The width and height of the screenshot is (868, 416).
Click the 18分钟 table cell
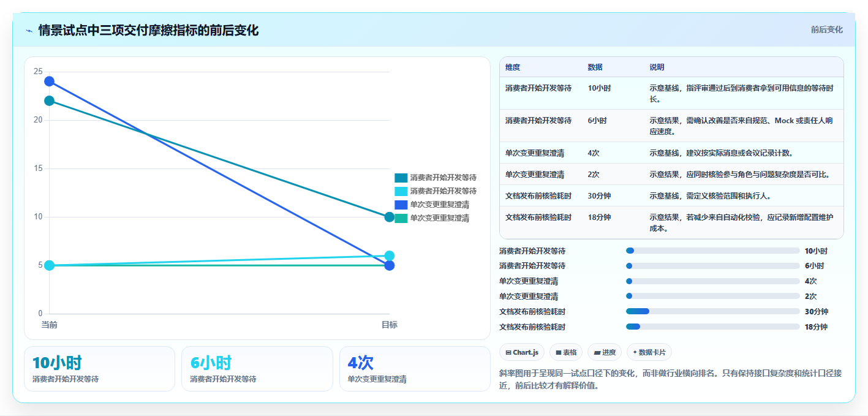599,217
